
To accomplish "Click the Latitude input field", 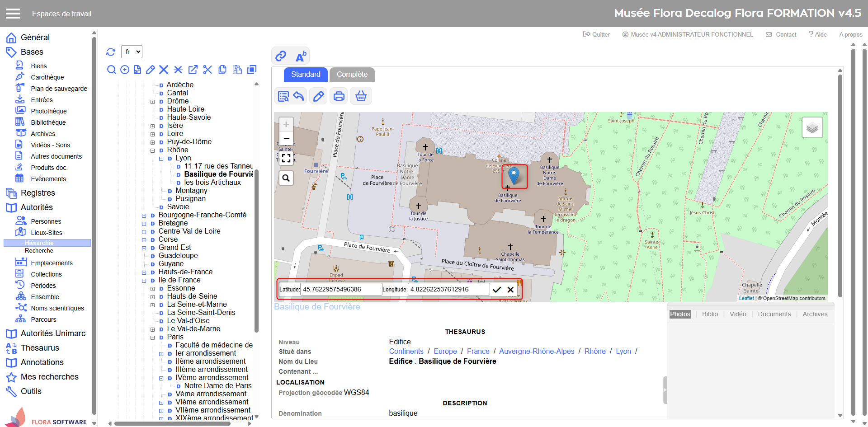I will pyautogui.click(x=341, y=290).
